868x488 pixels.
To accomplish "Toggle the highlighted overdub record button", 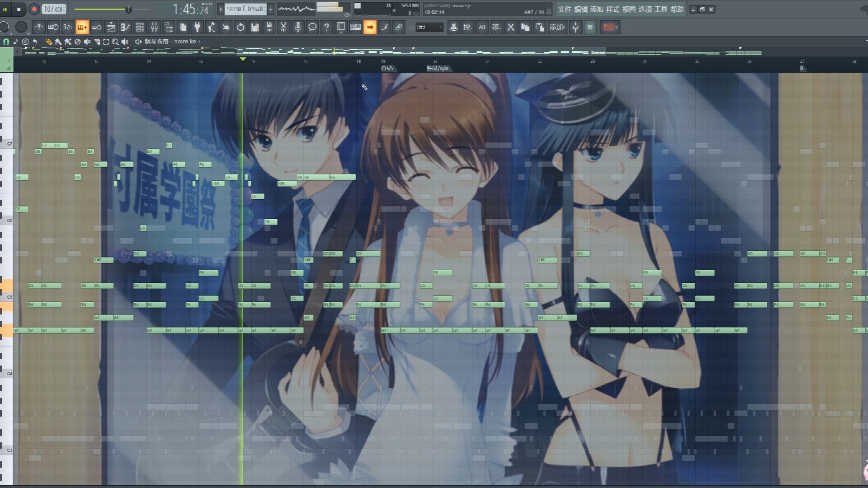I will click(x=82, y=28).
